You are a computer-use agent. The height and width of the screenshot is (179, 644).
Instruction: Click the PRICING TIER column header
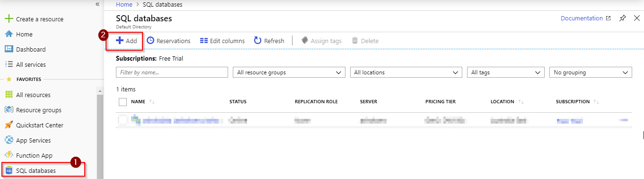(441, 102)
